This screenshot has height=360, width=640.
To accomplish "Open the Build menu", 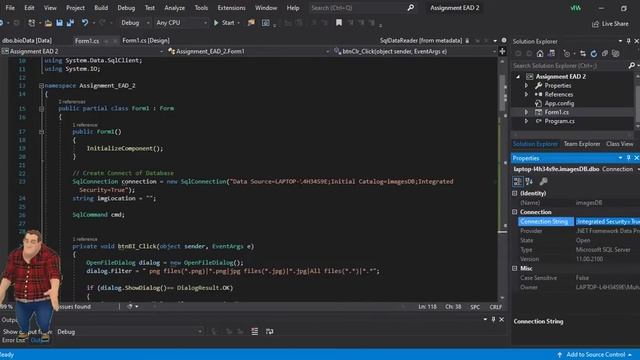I will (101, 8).
